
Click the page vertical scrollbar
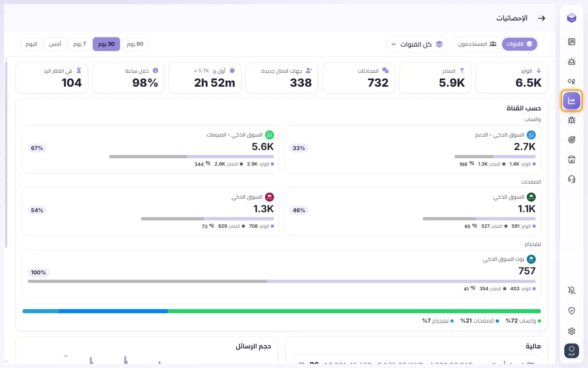click(x=6, y=155)
